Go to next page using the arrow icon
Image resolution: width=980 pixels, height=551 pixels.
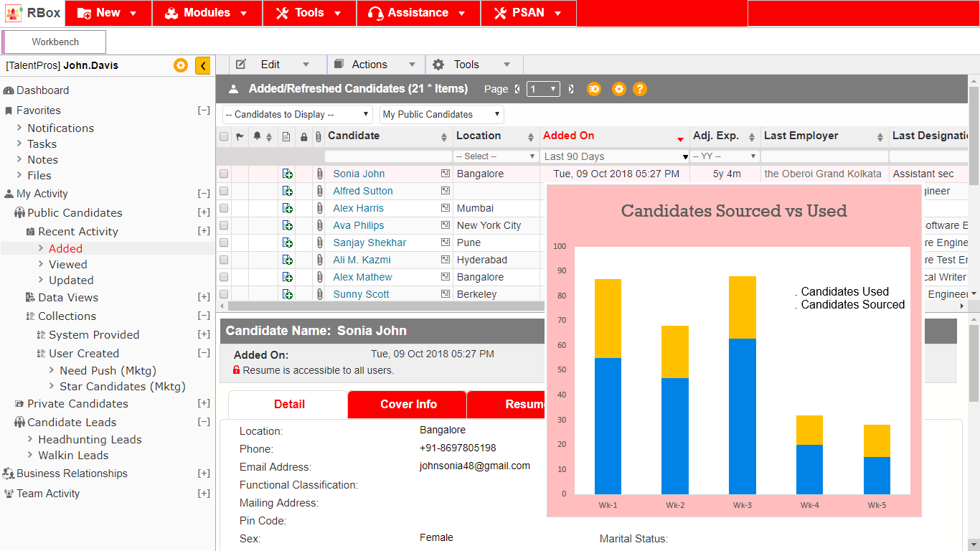coord(571,89)
